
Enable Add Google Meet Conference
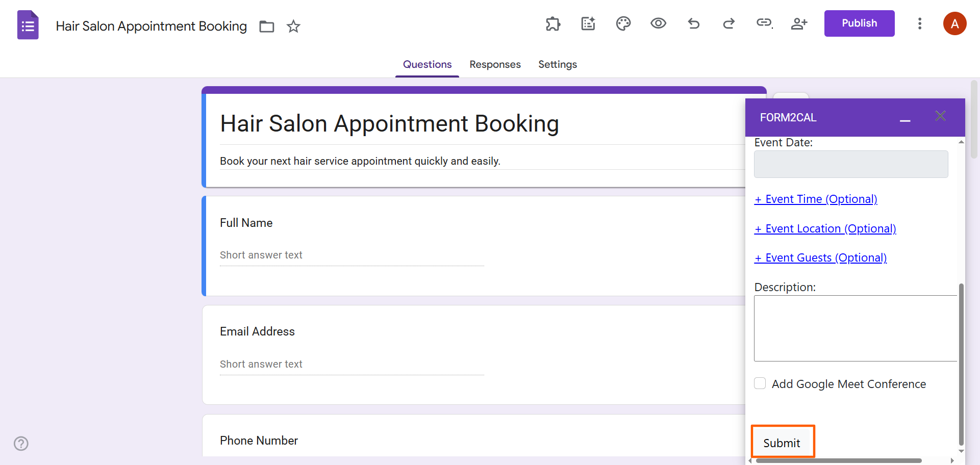click(760, 383)
